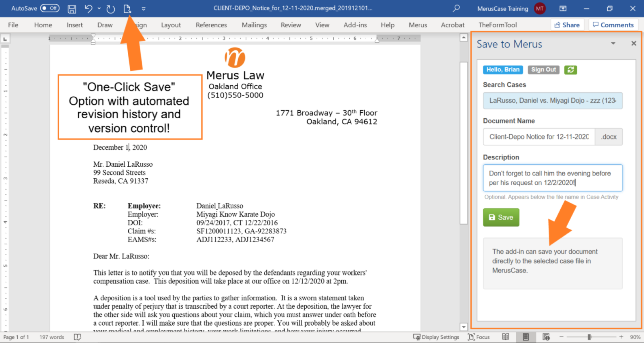Select Print Layout view in the status bar
Viewport: 644px width, 343px height.
coord(526,337)
